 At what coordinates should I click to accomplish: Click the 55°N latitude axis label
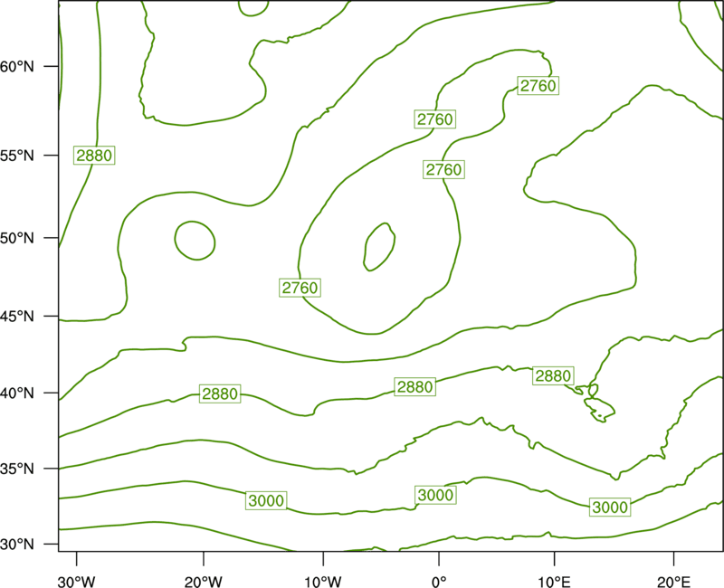17,156
